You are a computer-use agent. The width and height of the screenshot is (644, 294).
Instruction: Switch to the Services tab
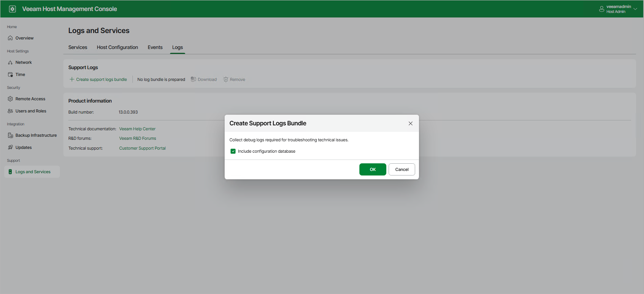(78, 47)
